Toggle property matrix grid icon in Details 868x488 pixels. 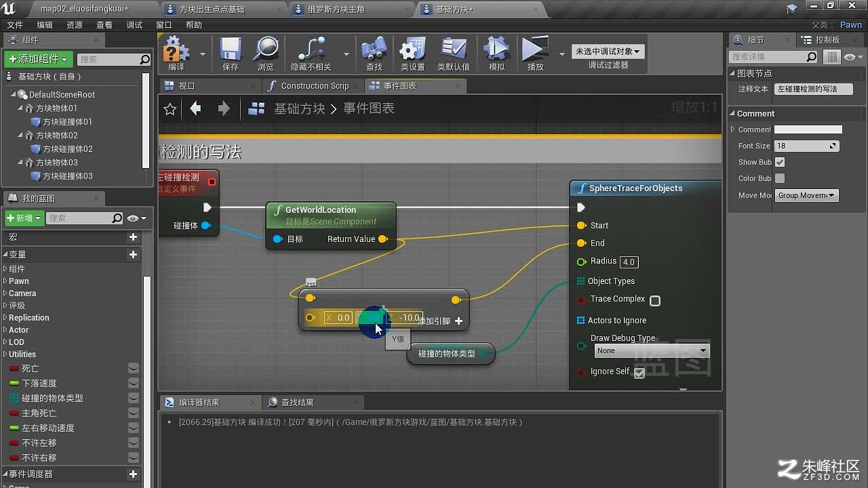pyautogui.click(x=832, y=57)
